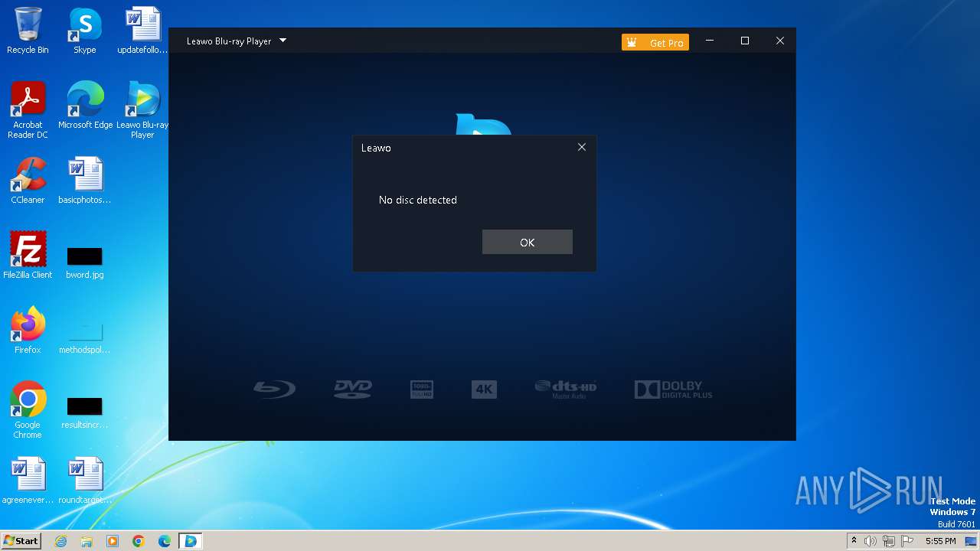Click the 5:55 PM clock
980x551 pixels.
pyautogui.click(x=940, y=541)
